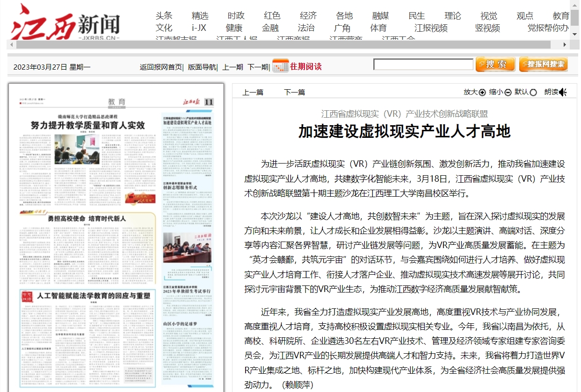This screenshot has height=392, width=581.
Task: Go to the 教育 section in navigation
Action: tap(561, 16)
